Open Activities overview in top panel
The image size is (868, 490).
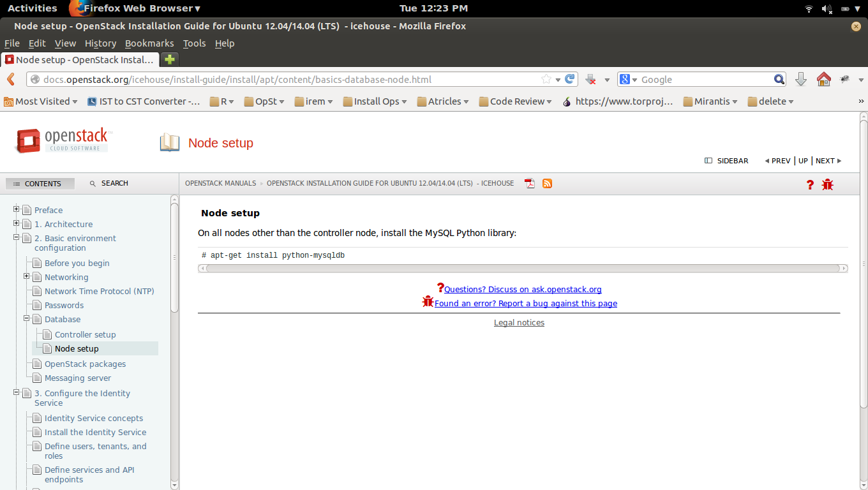(x=32, y=8)
